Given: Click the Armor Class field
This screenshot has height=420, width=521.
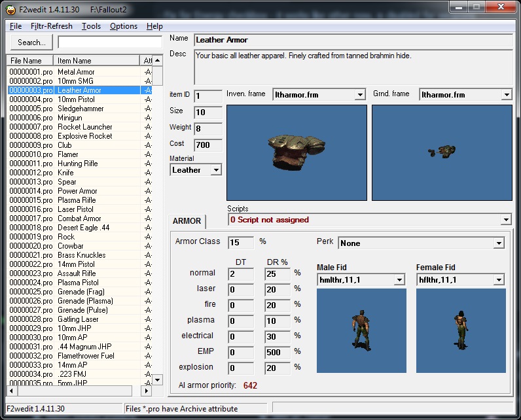Looking at the screenshot, I should coord(241,243).
